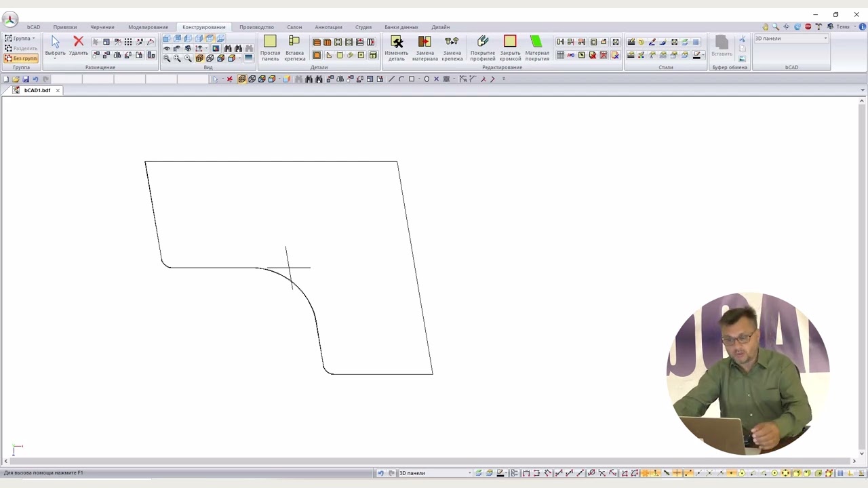
Task: Expand the Выбрать arrow dropdown
Action: pos(55,58)
